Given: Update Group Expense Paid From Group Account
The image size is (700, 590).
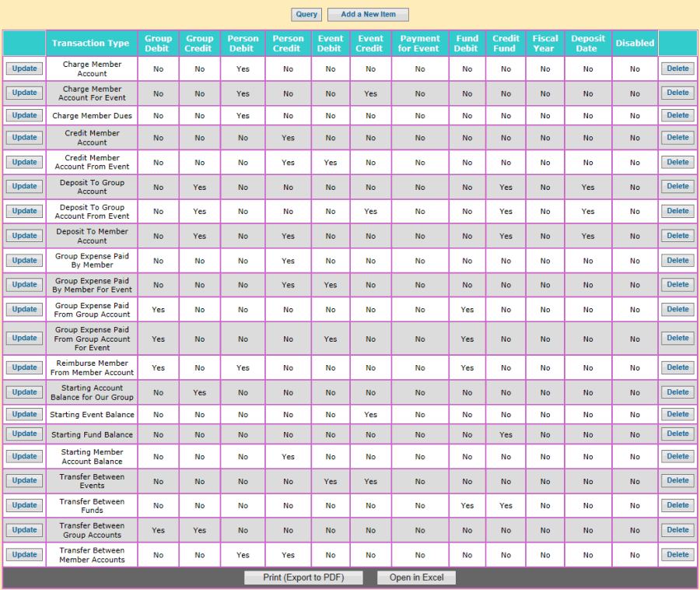Looking at the screenshot, I should click(25, 309).
